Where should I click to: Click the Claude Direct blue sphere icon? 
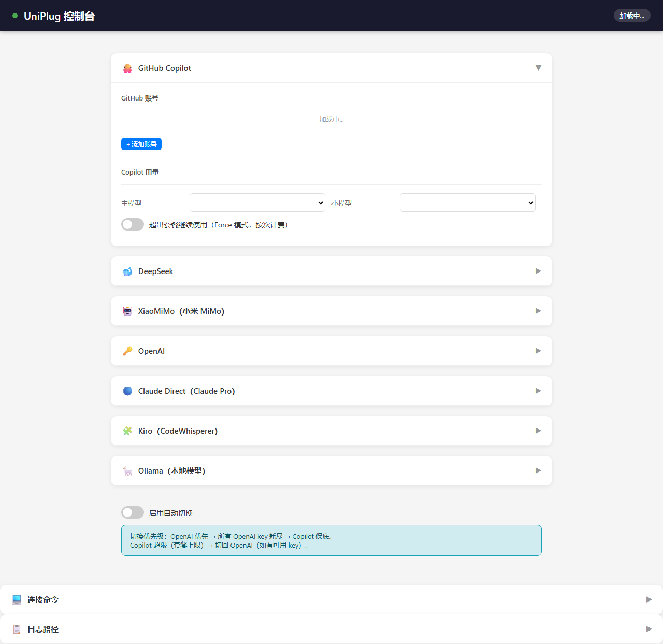(x=127, y=391)
